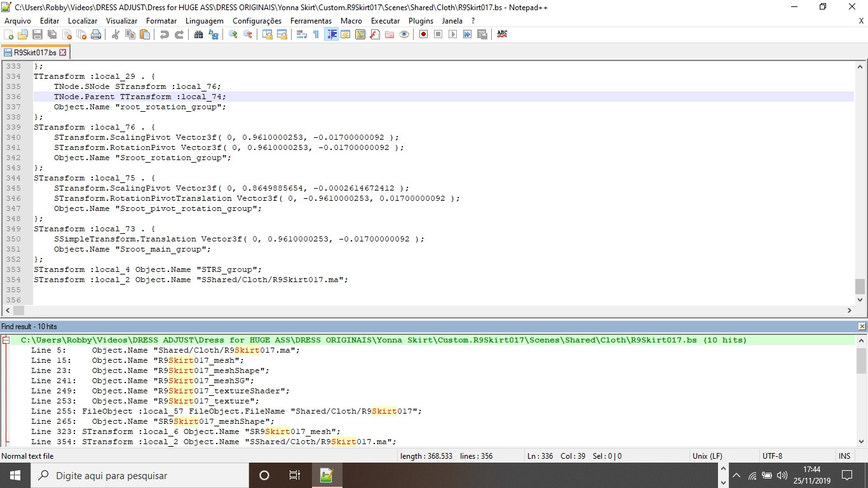Close the Find result panel
Viewport: 868px width, 488px height.
[x=861, y=326]
